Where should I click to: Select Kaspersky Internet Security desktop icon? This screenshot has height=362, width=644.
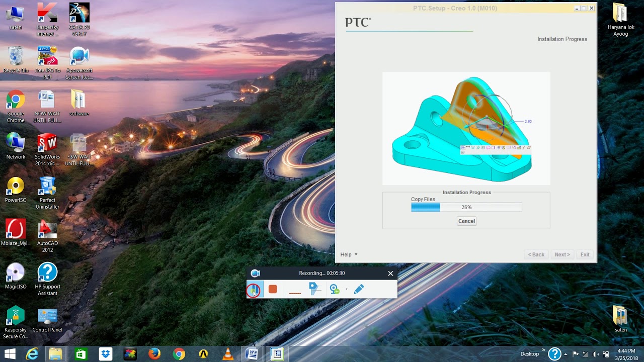(47, 20)
